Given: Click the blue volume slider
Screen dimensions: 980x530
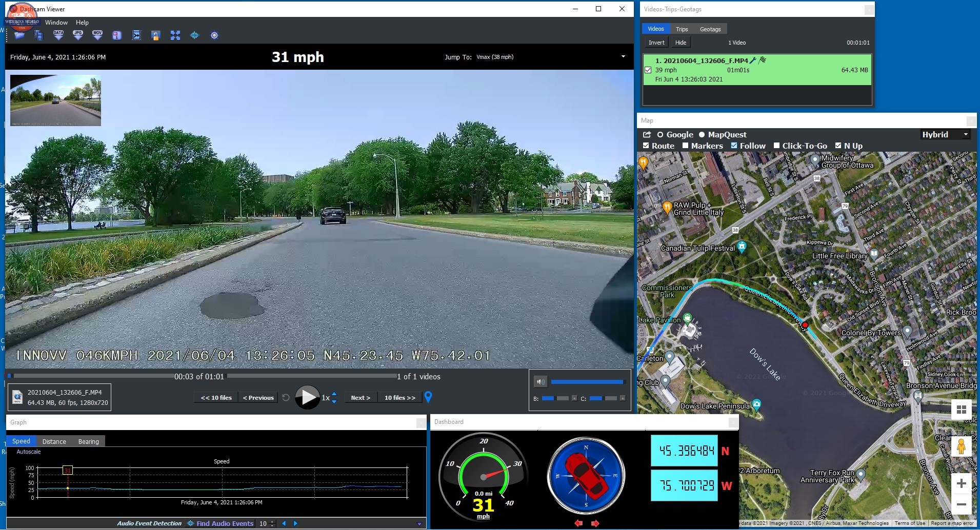Looking at the screenshot, I should pos(587,382).
